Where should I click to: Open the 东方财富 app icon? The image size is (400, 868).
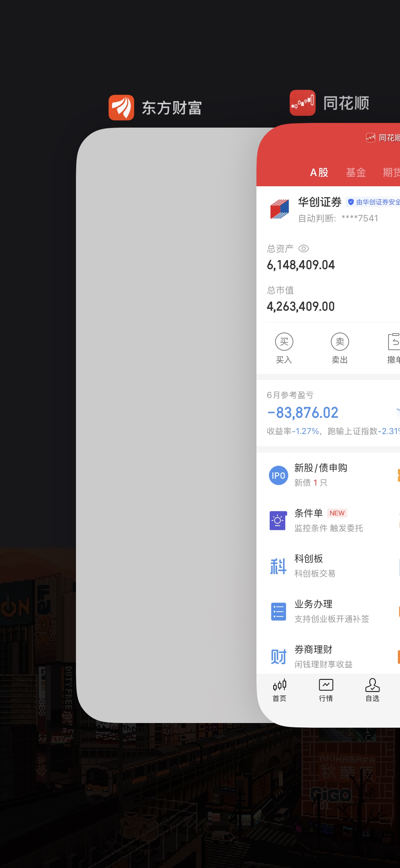pos(121,107)
